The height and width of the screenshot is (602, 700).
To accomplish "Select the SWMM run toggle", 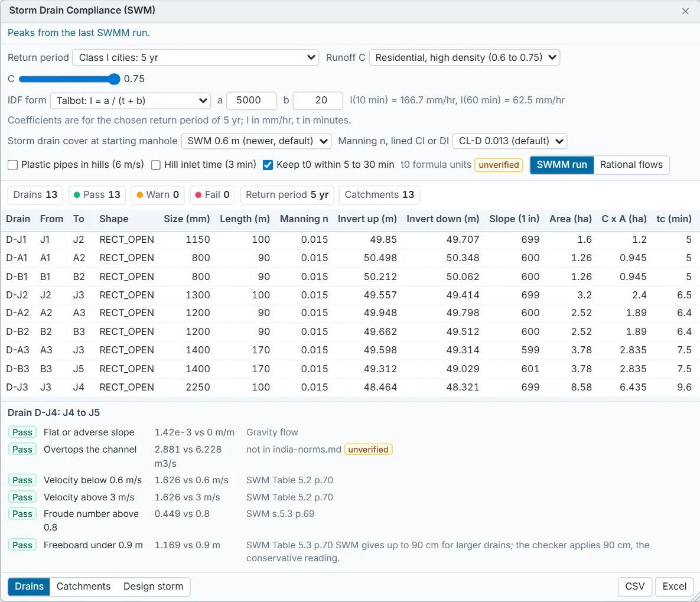I will click(562, 165).
